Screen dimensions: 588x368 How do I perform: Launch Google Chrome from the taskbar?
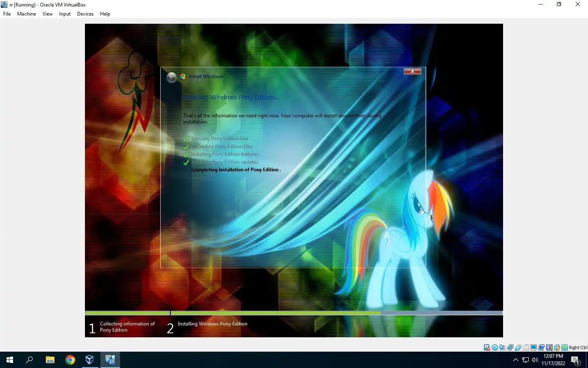click(70, 360)
